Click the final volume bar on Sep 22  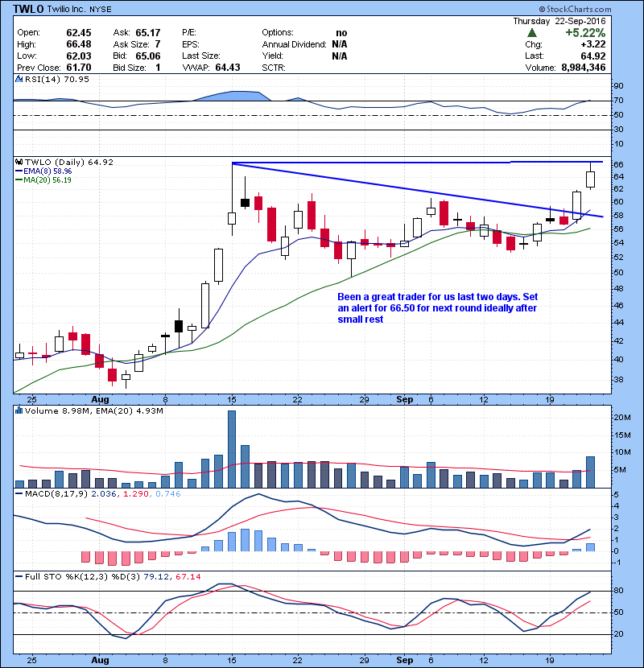[590, 472]
